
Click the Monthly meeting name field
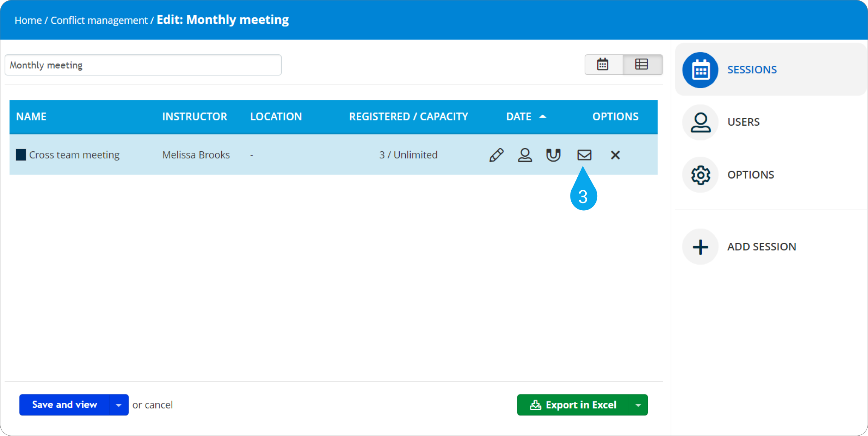click(x=143, y=65)
